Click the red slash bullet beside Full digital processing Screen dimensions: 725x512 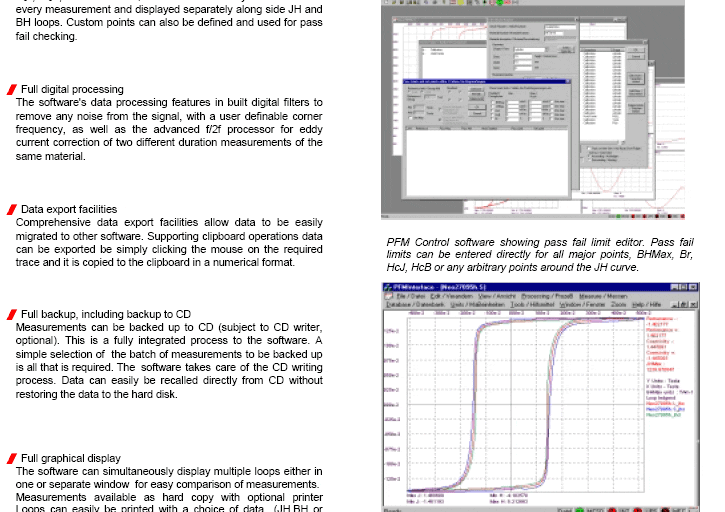pos(12,90)
